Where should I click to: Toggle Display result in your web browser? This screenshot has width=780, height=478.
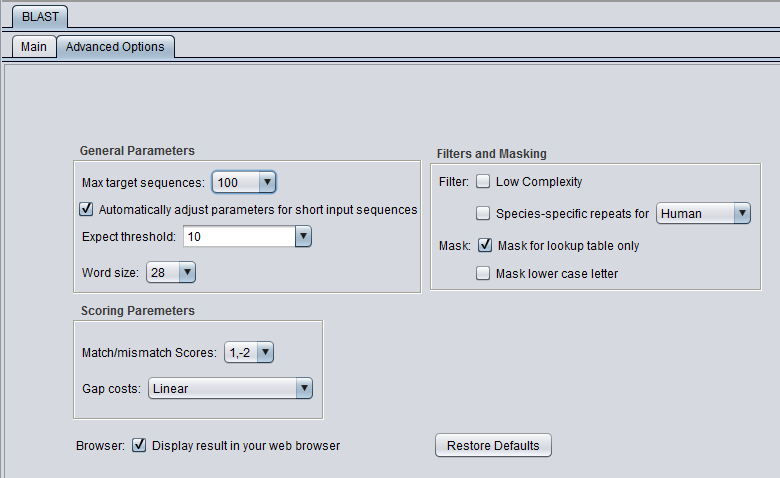point(140,445)
